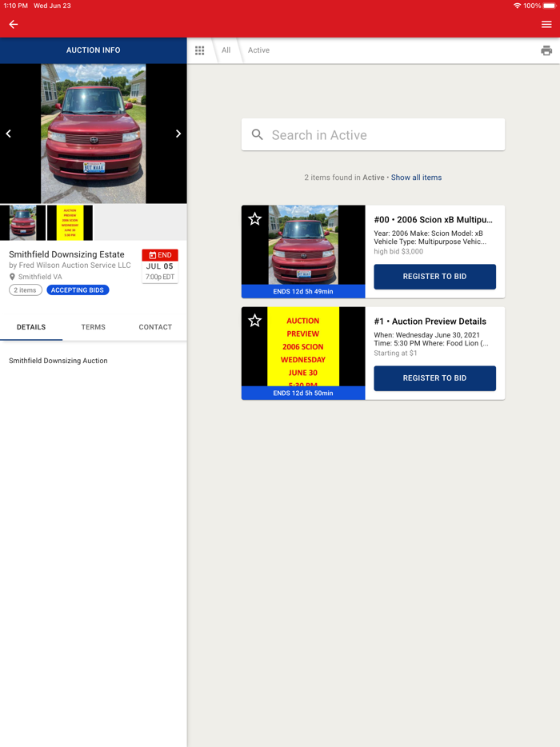The height and width of the screenshot is (747, 560).
Task: Tap the 1:10 PM clock in status bar
Action: click(16, 6)
